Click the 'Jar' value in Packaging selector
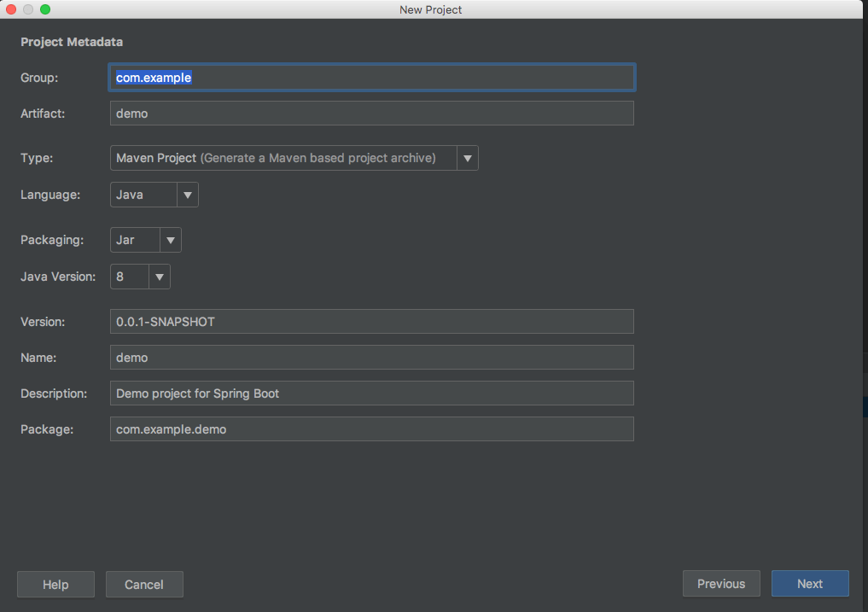Screen dimensions: 868x612 click(126, 241)
